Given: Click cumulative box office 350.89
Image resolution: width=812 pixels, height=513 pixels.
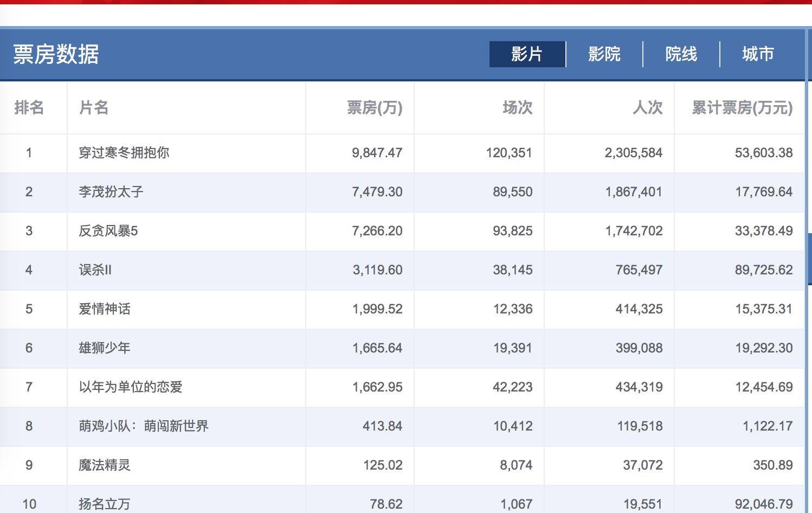Looking at the screenshot, I should point(773,465).
